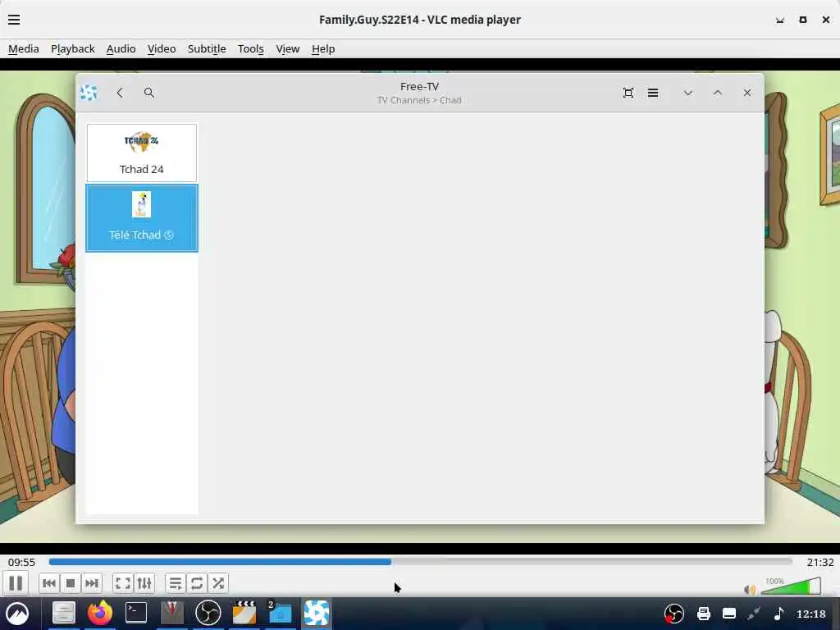Pause playback in VLC
Image resolution: width=840 pixels, height=630 pixels.
pos(16,583)
